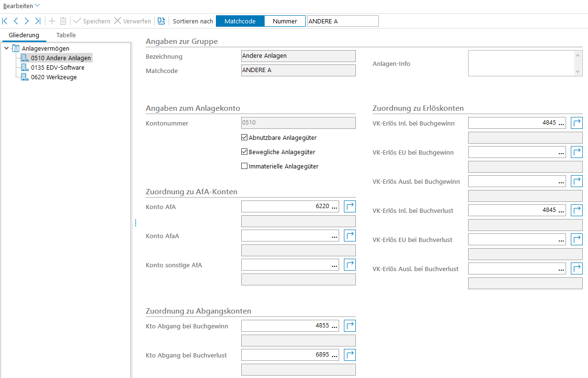Jump to the first record arrow
588x378 pixels.
[5, 21]
